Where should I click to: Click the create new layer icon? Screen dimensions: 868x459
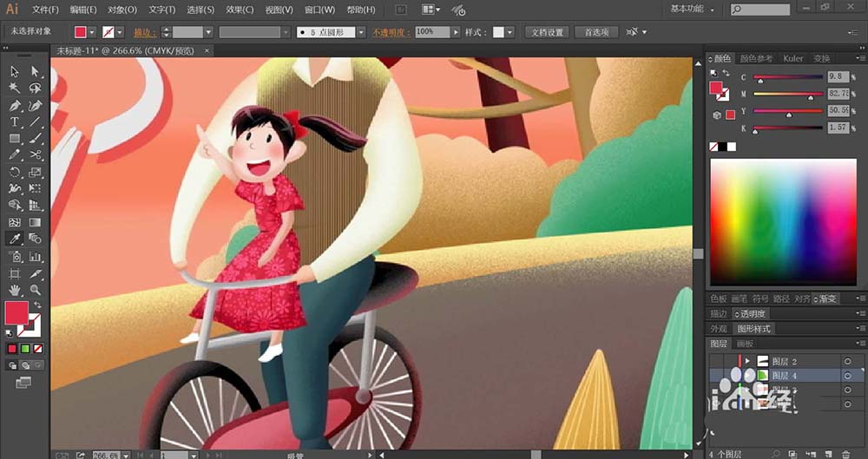(x=828, y=454)
